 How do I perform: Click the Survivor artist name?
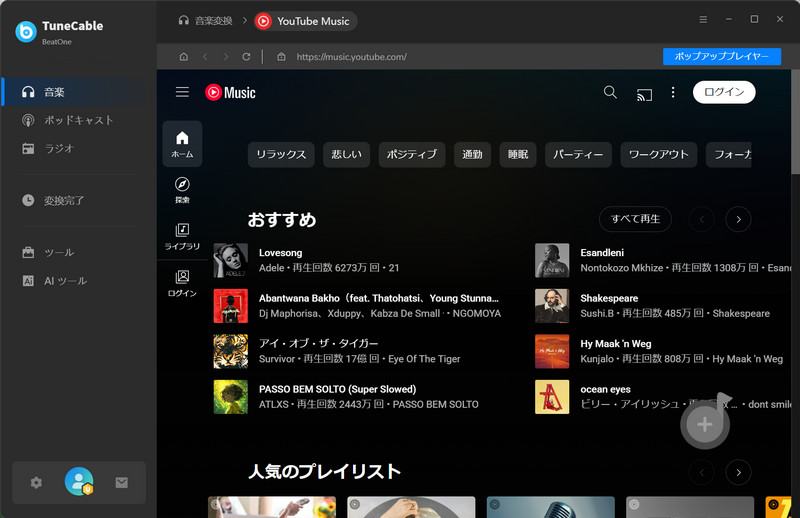[x=277, y=359]
